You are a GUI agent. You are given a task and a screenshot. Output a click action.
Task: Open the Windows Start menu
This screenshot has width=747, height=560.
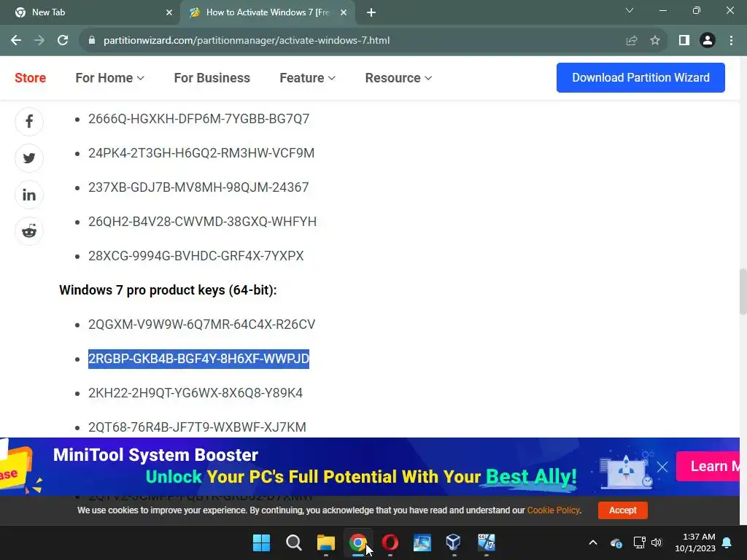pyautogui.click(x=261, y=542)
